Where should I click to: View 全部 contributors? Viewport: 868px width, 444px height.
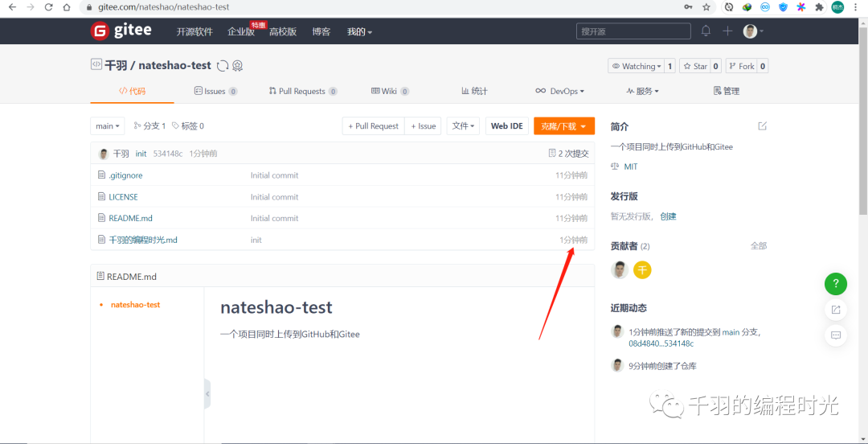[x=759, y=245]
